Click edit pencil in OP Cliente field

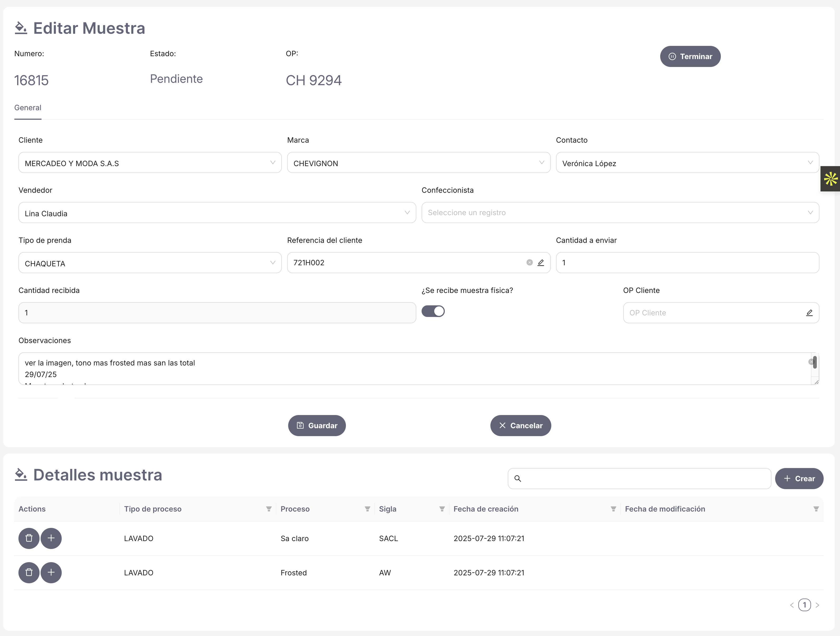pyautogui.click(x=809, y=312)
